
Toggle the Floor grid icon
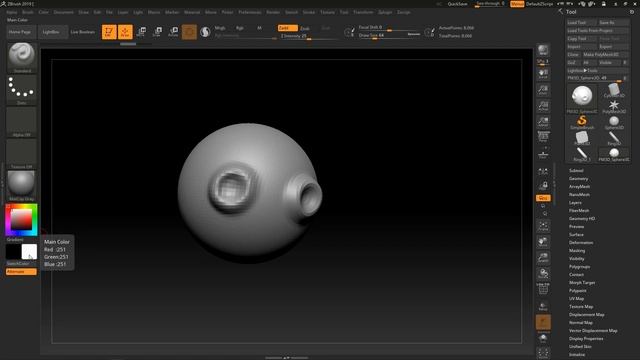(543, 153)
